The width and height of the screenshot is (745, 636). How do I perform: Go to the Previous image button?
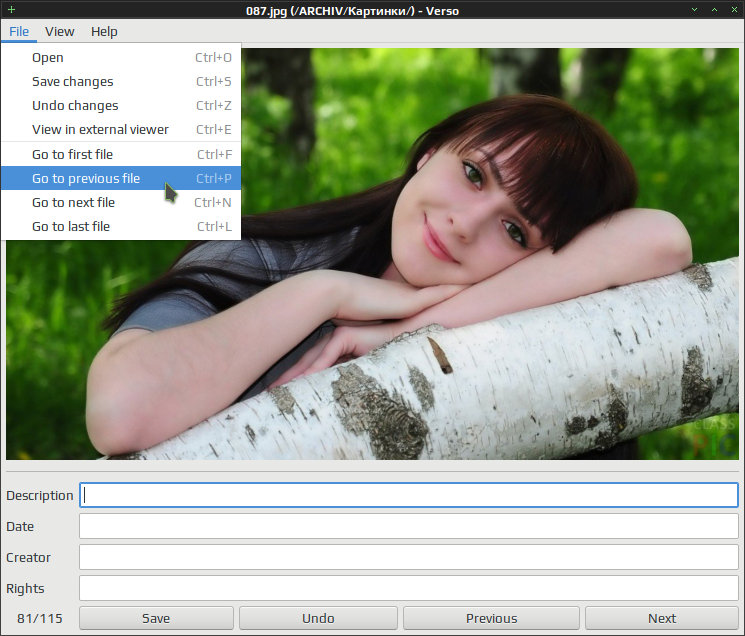(491, 618)
